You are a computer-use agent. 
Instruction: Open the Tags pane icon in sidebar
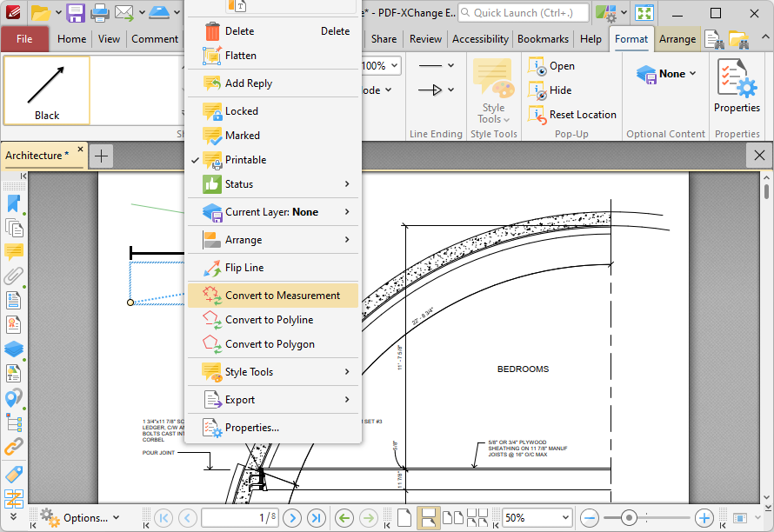(x=13, y=475)
